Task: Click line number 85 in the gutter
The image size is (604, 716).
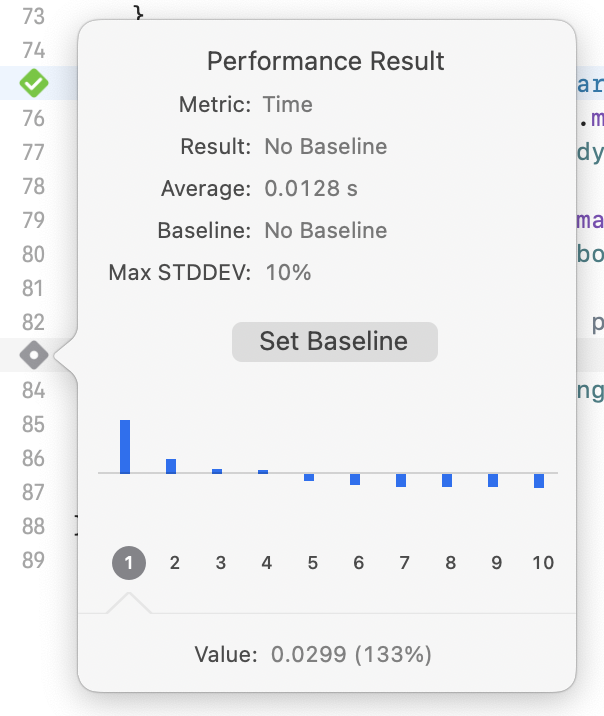Action: [34, 424]
